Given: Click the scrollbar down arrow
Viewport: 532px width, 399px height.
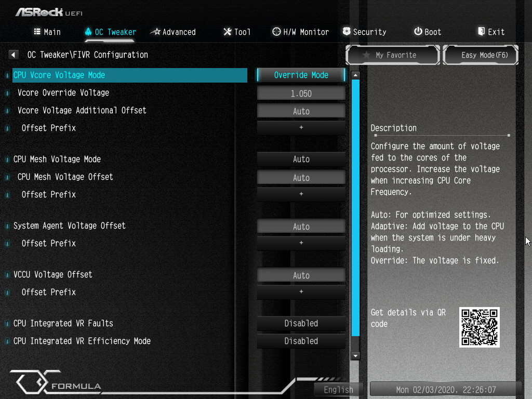Looking at the screenshot, I should 355,356.
